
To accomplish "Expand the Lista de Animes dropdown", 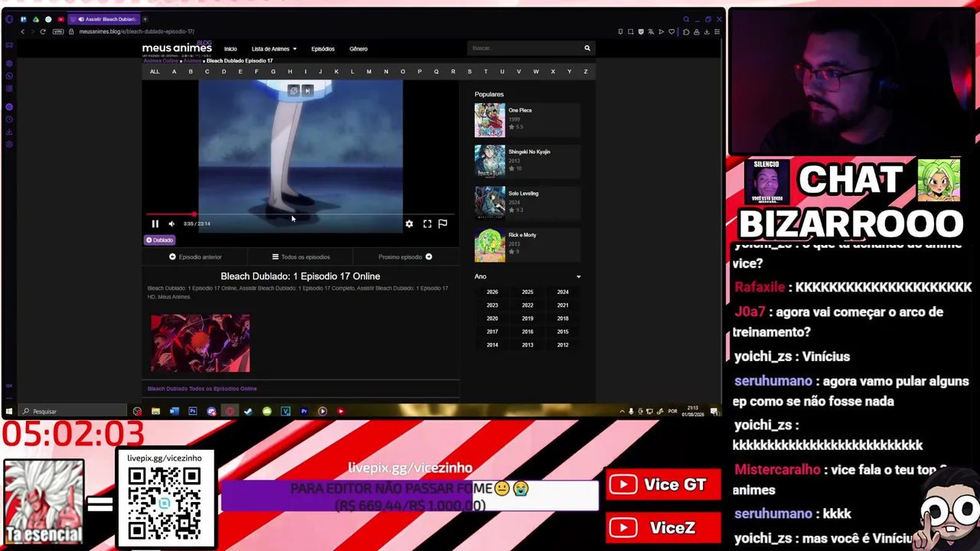I will point(273,49).
